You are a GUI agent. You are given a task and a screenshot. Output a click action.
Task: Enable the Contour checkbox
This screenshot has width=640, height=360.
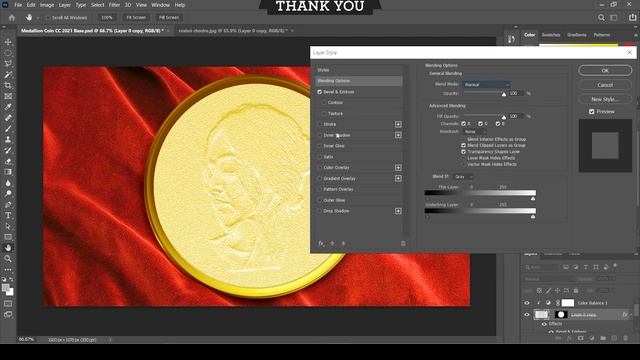click(x=324, y=102)
